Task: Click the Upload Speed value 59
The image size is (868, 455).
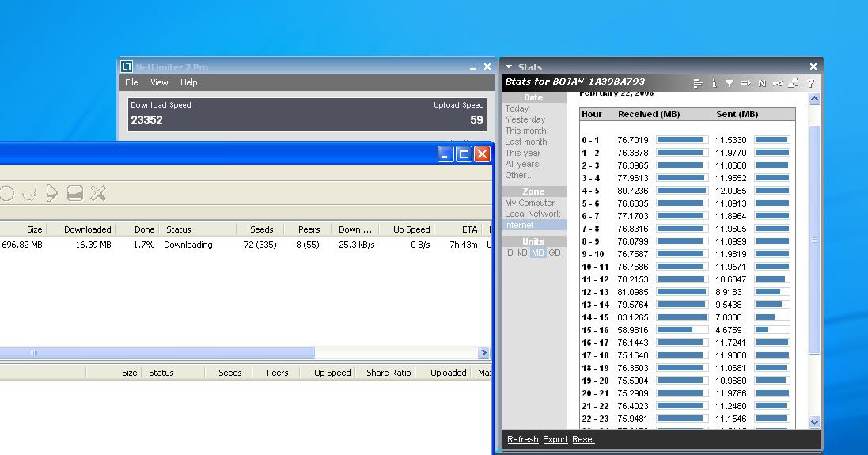Action: click(x=476, y=120)
